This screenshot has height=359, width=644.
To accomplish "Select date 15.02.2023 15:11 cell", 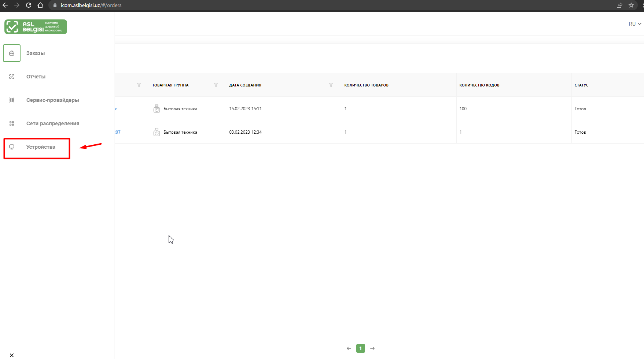I will (245, 109).
